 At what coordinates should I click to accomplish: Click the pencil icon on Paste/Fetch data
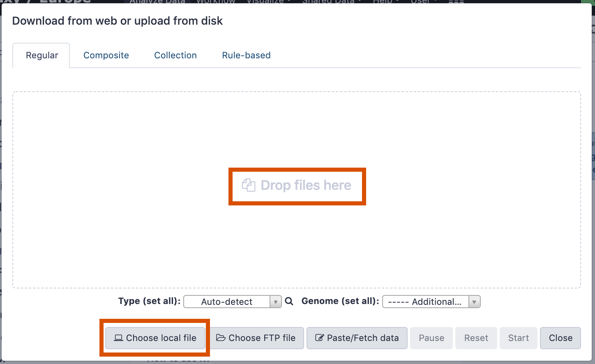(320, 338)
